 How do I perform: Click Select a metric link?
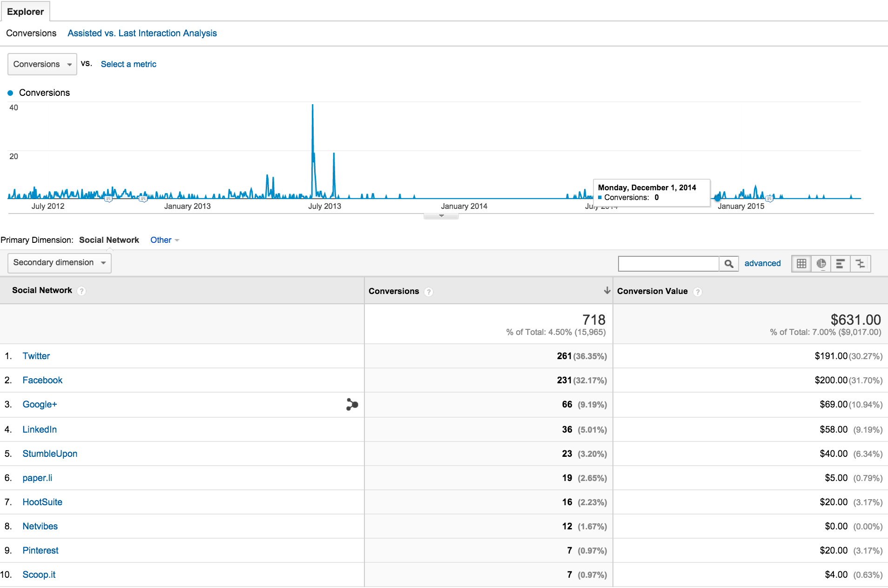pyautogui.click(x=128, y=64)
